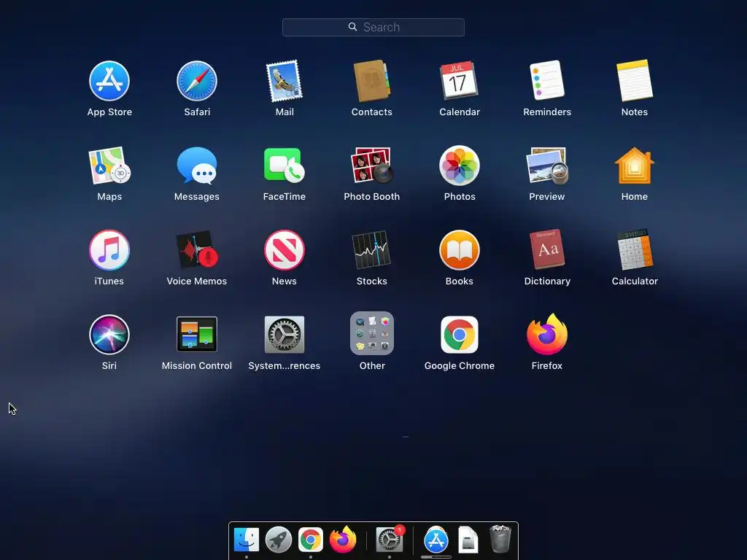Screen dimensions: 747x560
Task: Open the News app
Action: point(285,250)
